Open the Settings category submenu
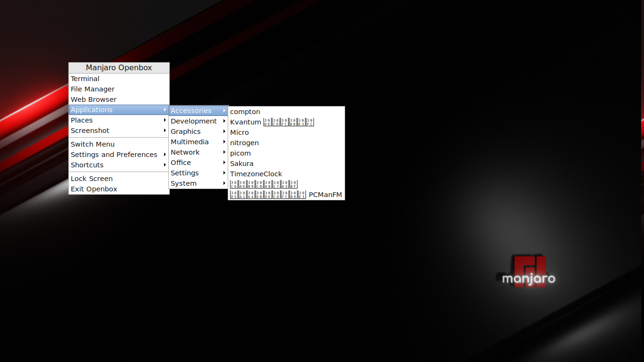The width and height of the screenshot is (644, 362). tap(198, 173)
